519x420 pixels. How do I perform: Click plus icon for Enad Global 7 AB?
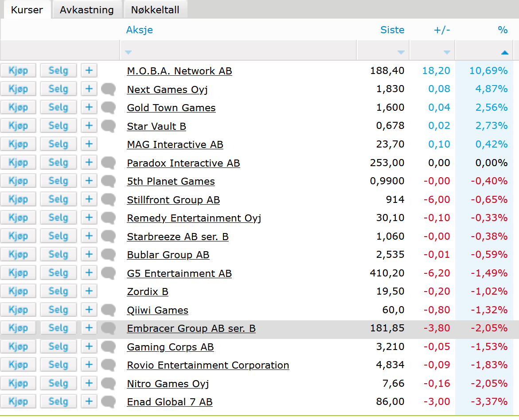pos(89,401)
